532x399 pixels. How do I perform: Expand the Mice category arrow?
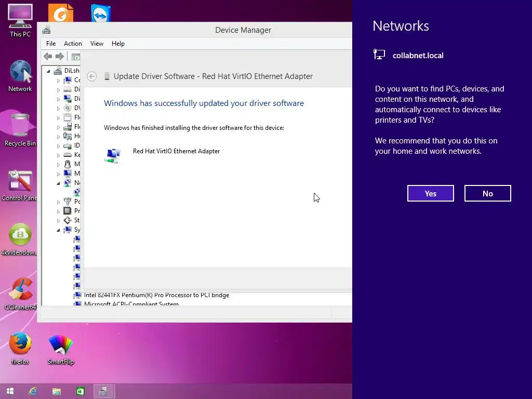coord(58,165)
